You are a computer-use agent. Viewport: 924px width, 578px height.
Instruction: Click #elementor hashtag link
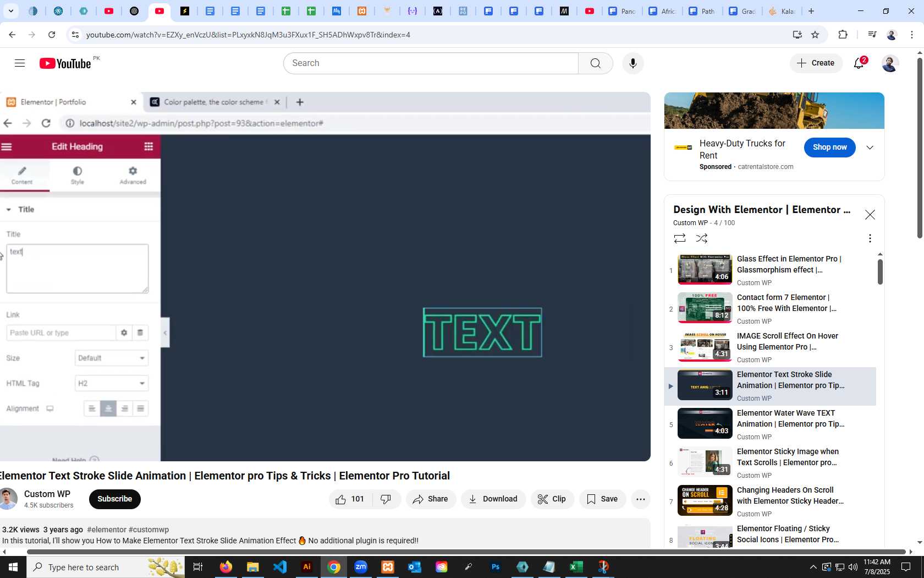(x=107, y=530)
